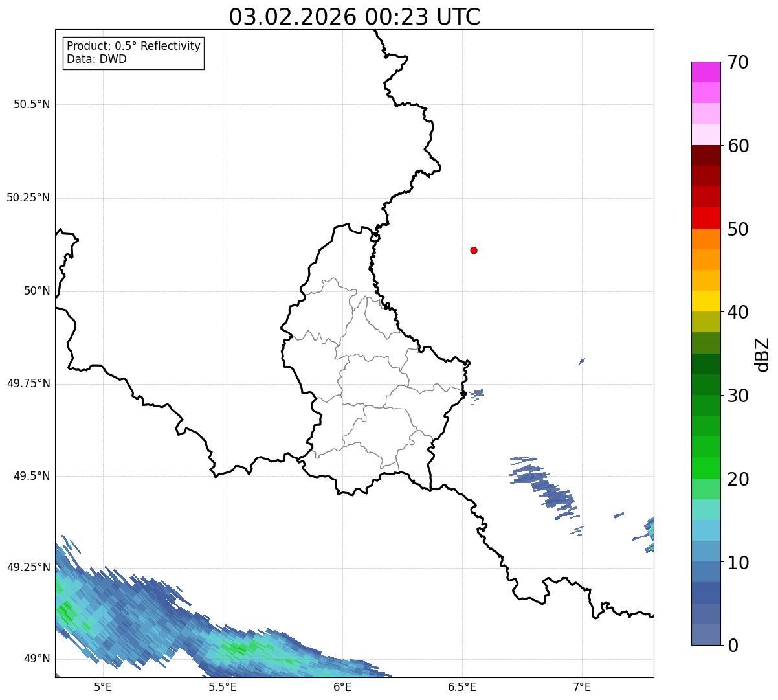This screenshot has width=778, height=700.
Task: Click the colorbar 50 tick label
Action: (x=738, y=229)
